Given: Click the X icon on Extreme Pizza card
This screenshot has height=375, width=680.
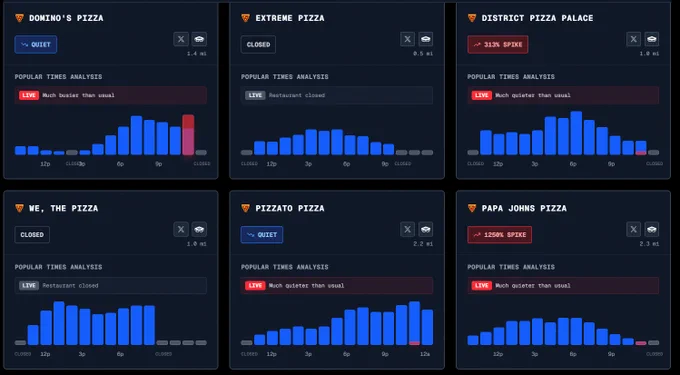Looking at the screenshot, I should pyautogui.click(x=407, y=39).
